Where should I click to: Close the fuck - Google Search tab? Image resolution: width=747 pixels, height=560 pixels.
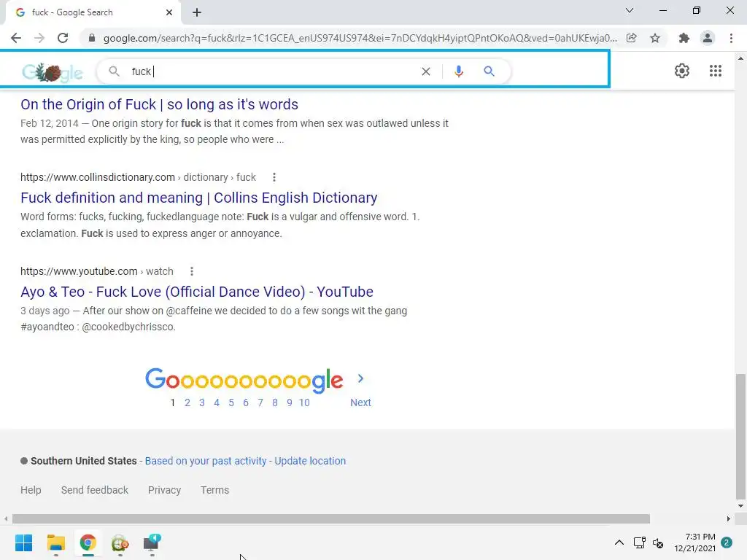click(169, 12)
